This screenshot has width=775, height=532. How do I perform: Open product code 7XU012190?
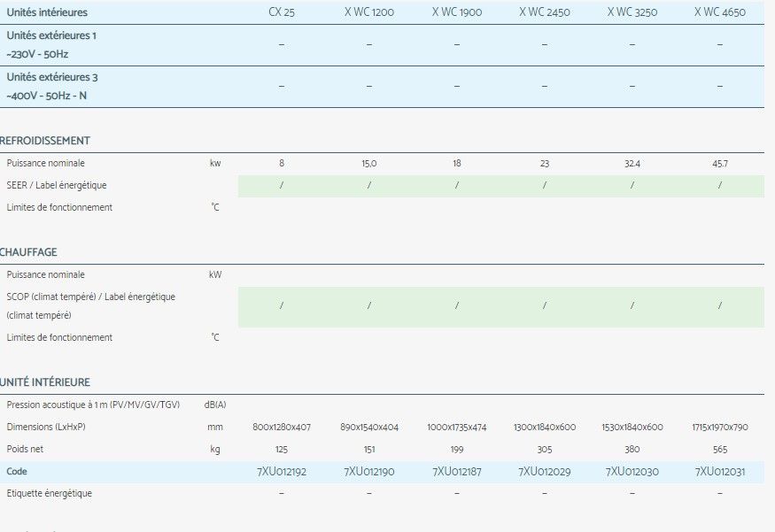369,472
